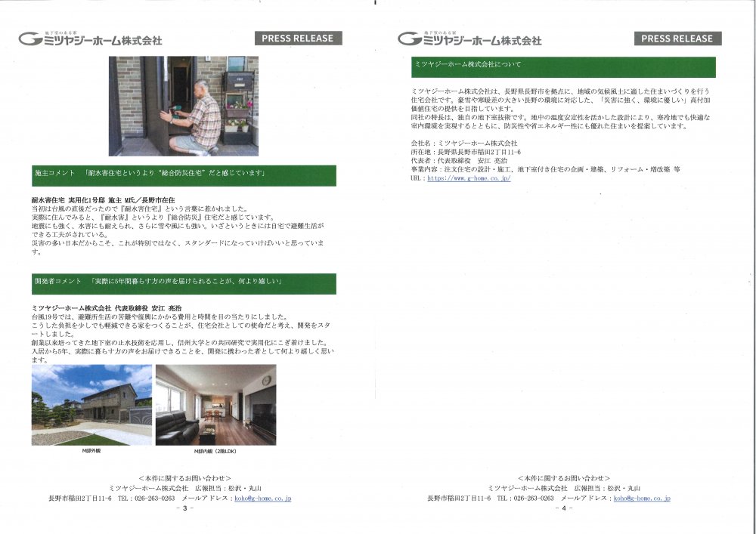Screen dimensions: 756x534
Task: Click the sentence starting 台風19号では
Action: (160, 316)
